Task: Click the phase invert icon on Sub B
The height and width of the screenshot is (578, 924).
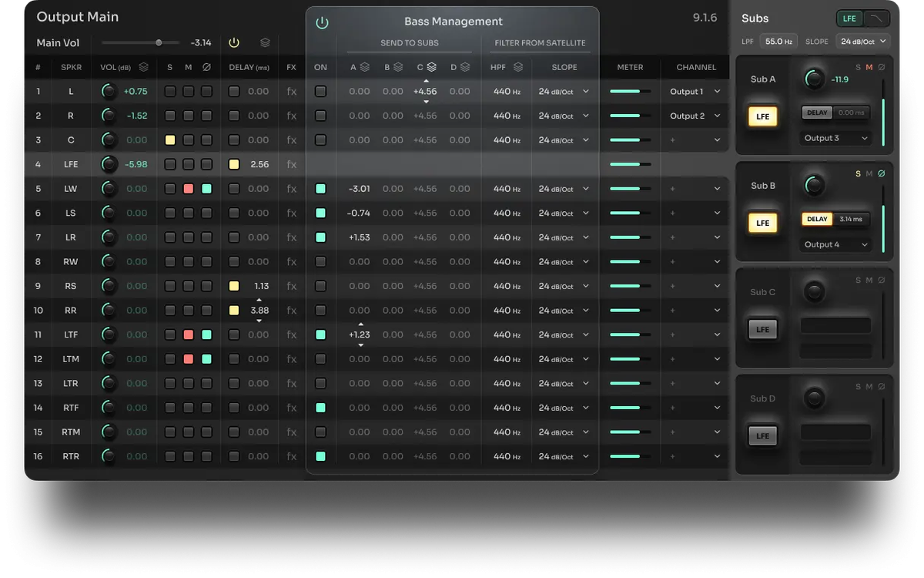Action: tap(882, 174)
